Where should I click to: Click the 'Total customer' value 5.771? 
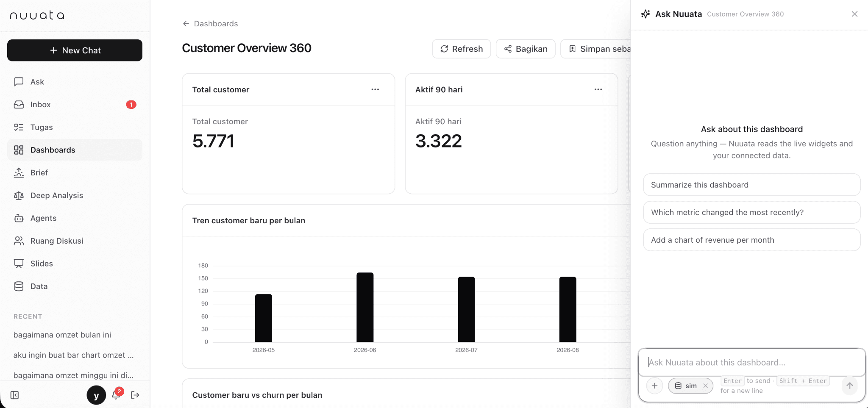213,141
